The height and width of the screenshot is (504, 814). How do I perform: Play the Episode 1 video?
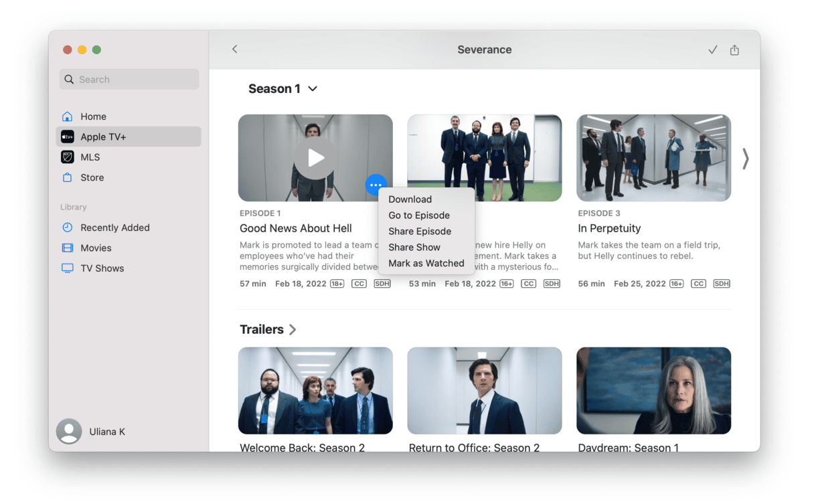(315, 158)
